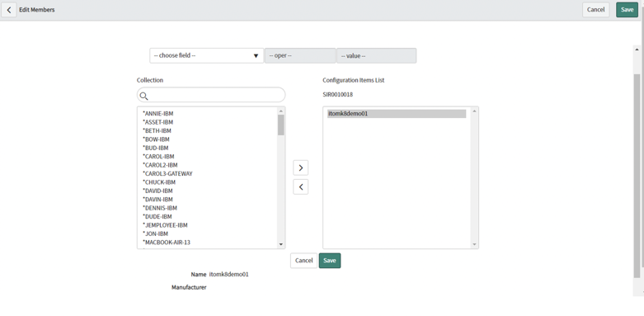Click the Configuration Items list scroll-down arrow
The image size is (644, 316).
pyautogui.click(x=474, y=244)
